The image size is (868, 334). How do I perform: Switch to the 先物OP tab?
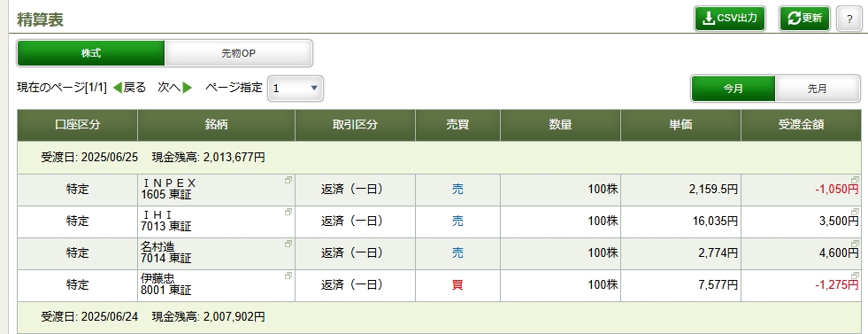click(239, 54)
